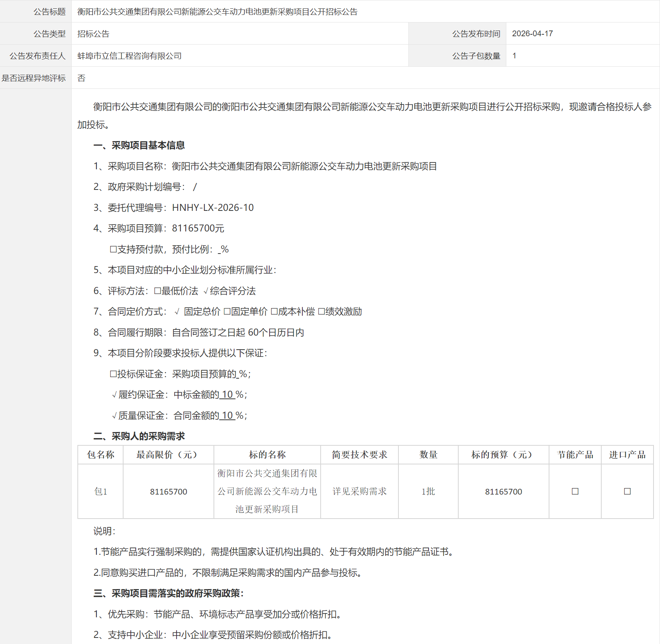Tick the 投标保证金 checkbox

click(113, 374)
